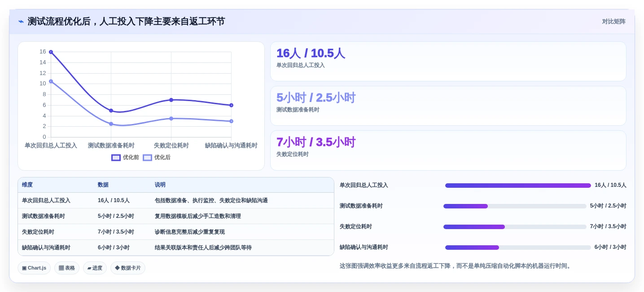Click the 缺陷确认与沟通耗时 axis label on chart
Image resolution: width=644 pixels, height=292 pixels.
pos(231,146)
